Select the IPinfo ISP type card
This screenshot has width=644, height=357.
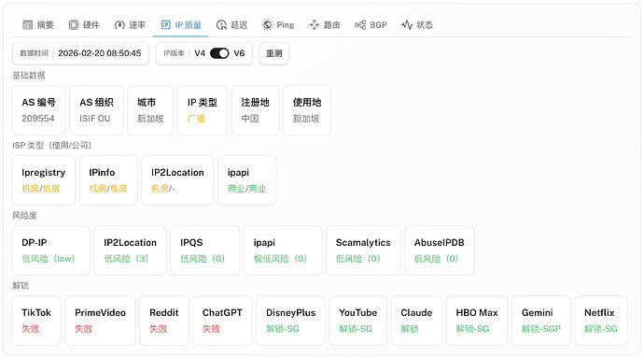pyautogui.click(x=108, y=180)
